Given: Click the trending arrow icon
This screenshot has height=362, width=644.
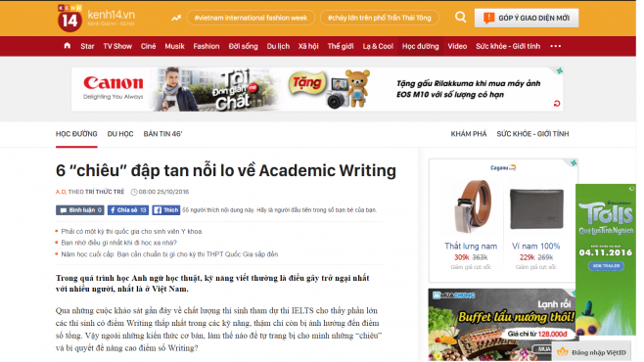Looking at the screenshot, I should [176, 18].
